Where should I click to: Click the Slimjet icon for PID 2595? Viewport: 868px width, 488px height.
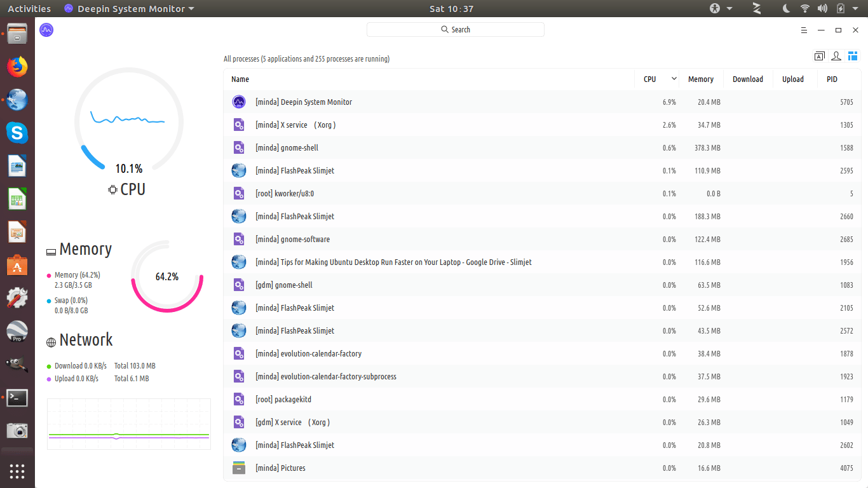[239, 170]
